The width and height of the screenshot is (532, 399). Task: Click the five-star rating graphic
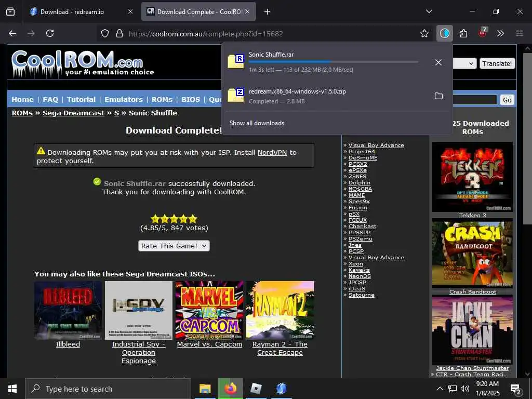point(174,219)
